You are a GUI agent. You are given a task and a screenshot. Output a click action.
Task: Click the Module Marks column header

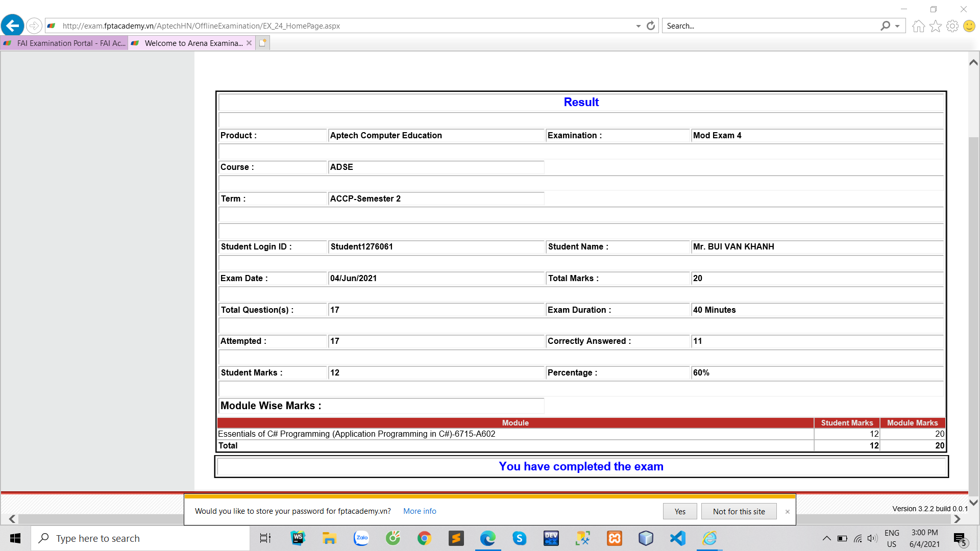tap(912, 423)
